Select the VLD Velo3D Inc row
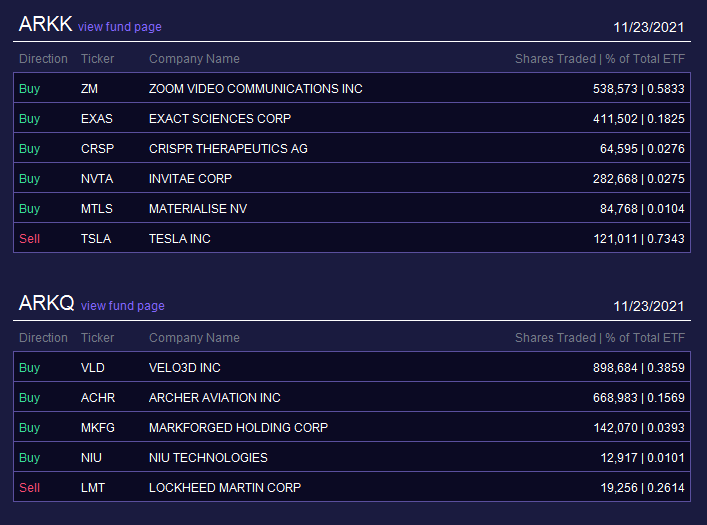Image resolution: width=707 pixels, height=525 pixels. click(x=352, y=367)
